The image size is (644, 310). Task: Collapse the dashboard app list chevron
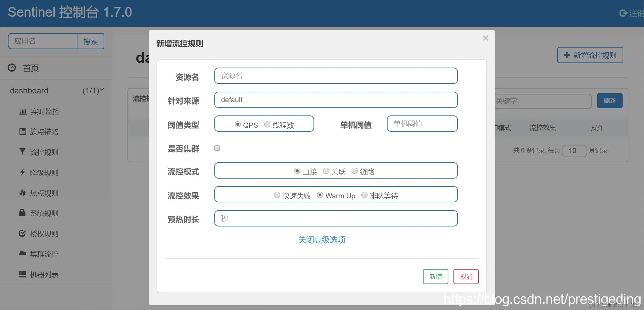point(102,89)
